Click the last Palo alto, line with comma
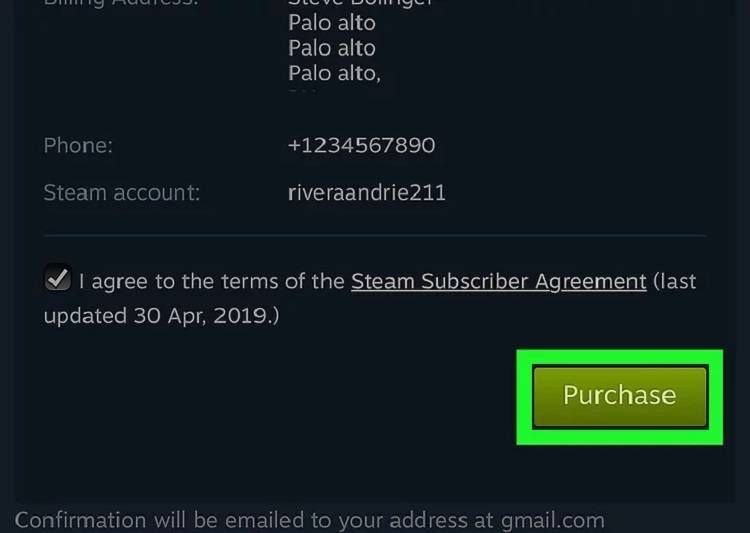 click(334, 73)
